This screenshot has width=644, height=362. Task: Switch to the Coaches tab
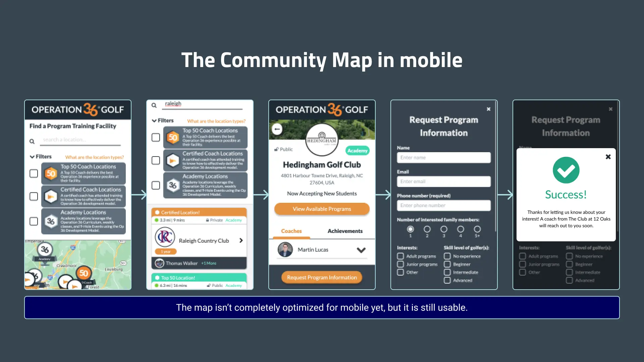[291, 230]
